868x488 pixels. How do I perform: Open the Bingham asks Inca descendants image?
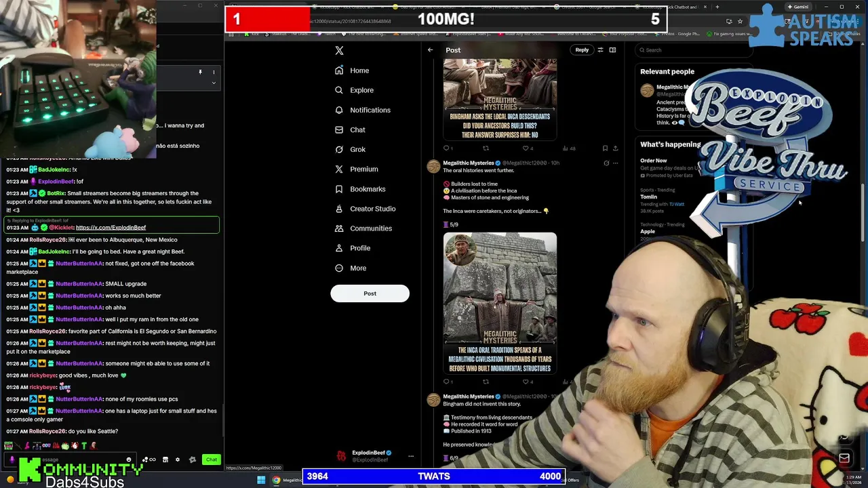click(500, 99)
